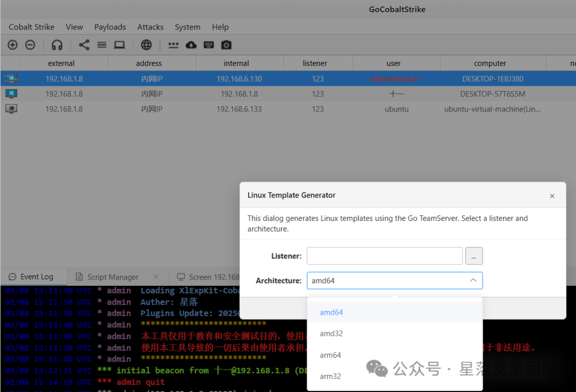Show targets view via laptop icon
576x392 pixels.
119,45
